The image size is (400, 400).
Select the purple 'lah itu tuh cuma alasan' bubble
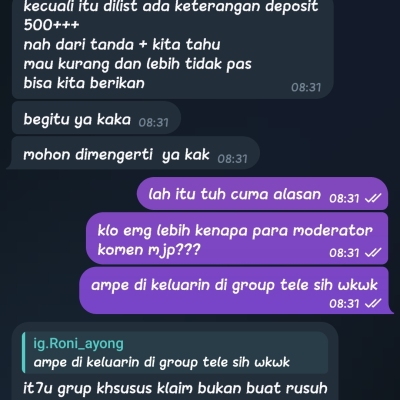(262, 194)
